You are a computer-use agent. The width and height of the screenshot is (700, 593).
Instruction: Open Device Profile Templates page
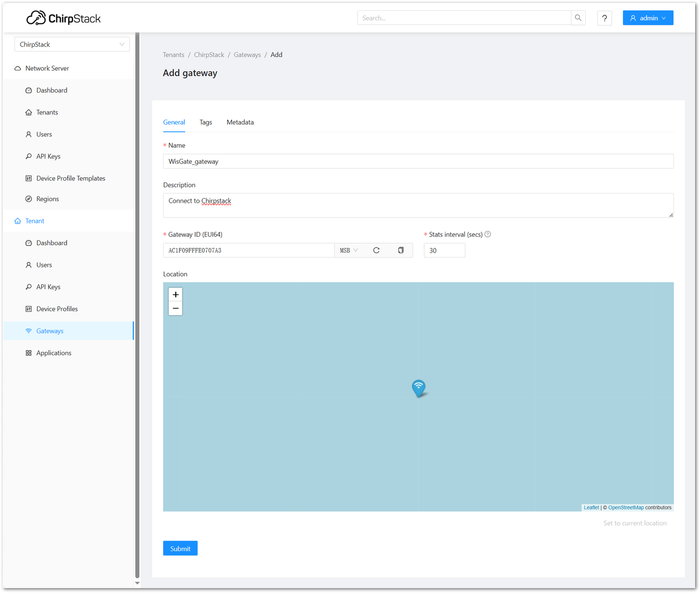point(70,178)
